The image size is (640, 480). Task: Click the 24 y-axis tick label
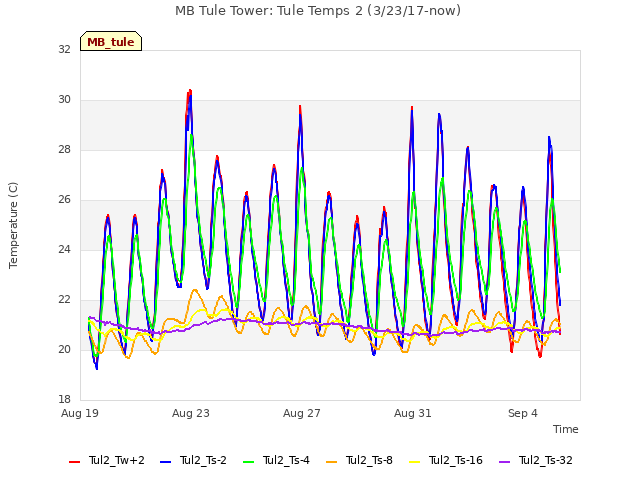click(64, 250)
